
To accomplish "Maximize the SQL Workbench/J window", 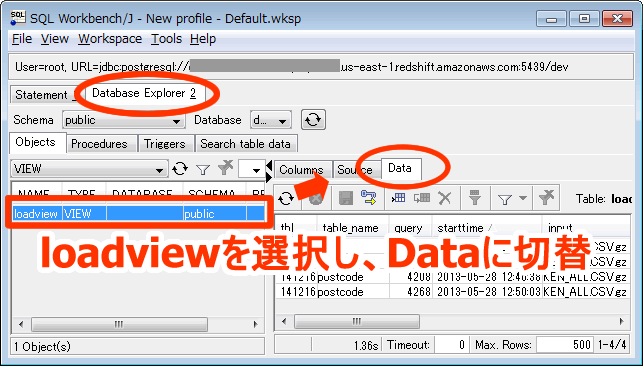I will (584, 19).
